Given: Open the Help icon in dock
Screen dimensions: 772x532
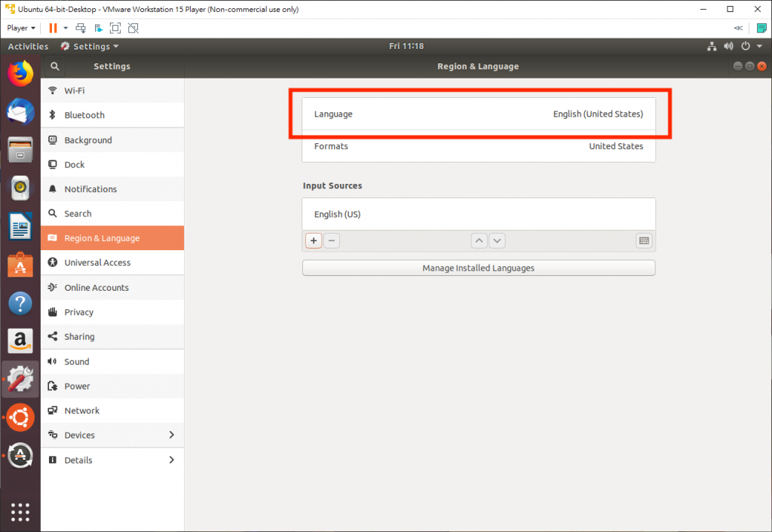Looking at the screenshot, I should (20, 303).
